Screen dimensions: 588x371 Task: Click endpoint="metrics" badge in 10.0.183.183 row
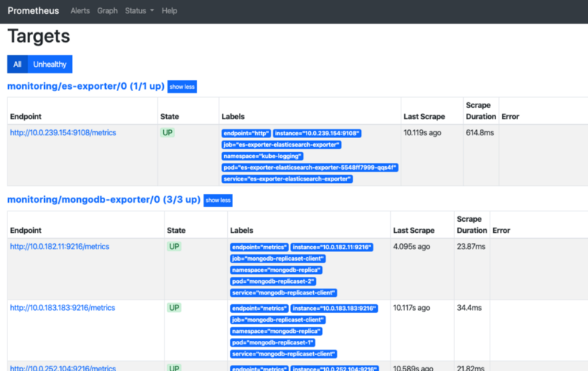[x=259, y=309]
